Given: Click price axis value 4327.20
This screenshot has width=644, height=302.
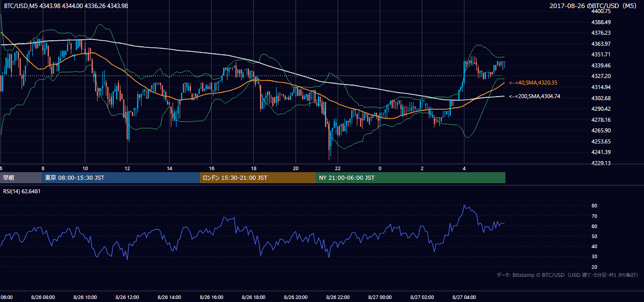Looking at the screenshot, I should pyautogui.click(x=601, y=76).
